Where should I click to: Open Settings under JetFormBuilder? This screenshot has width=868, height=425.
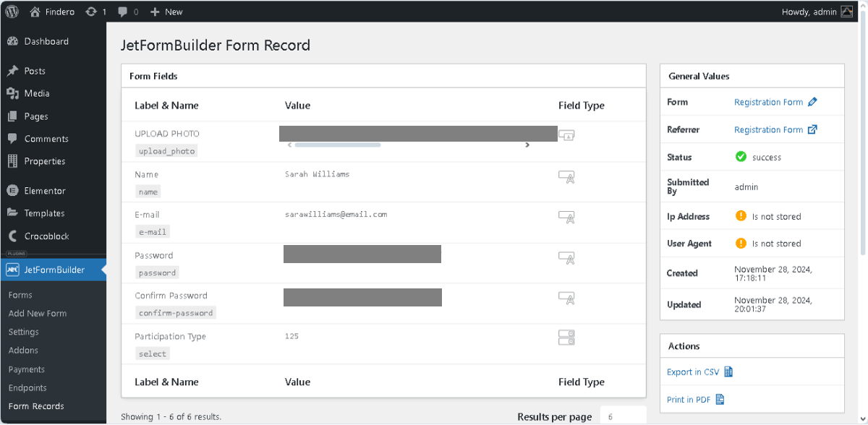point(23,332)
